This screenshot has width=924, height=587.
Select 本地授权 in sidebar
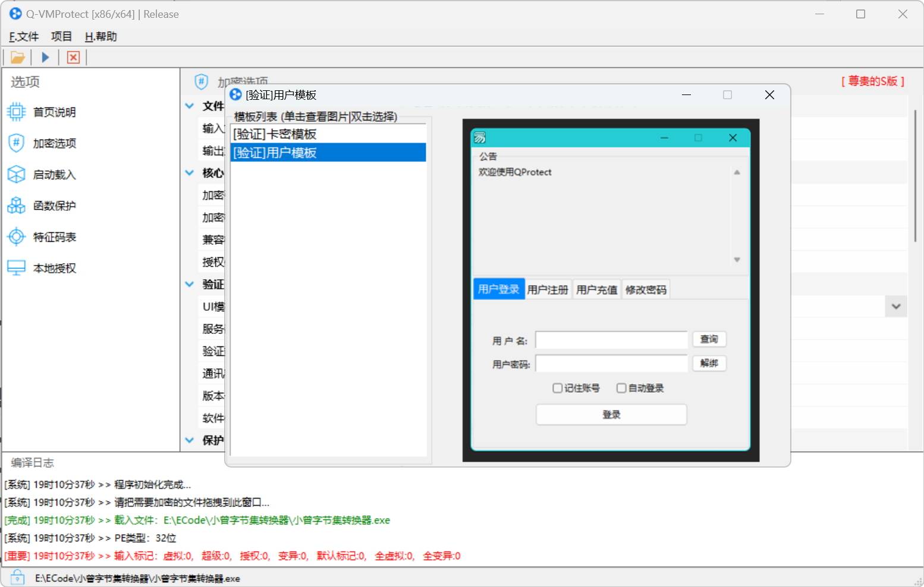54,267
